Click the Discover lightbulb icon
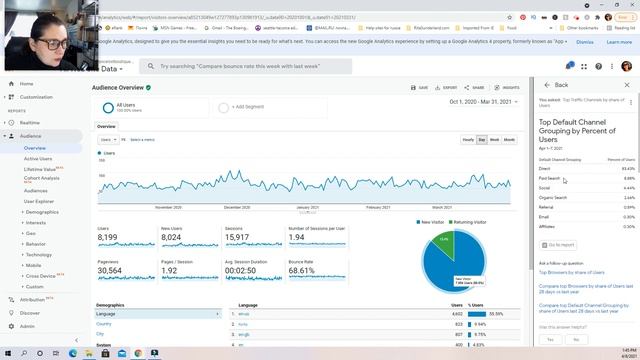640x360 pixels. (11, 313)
